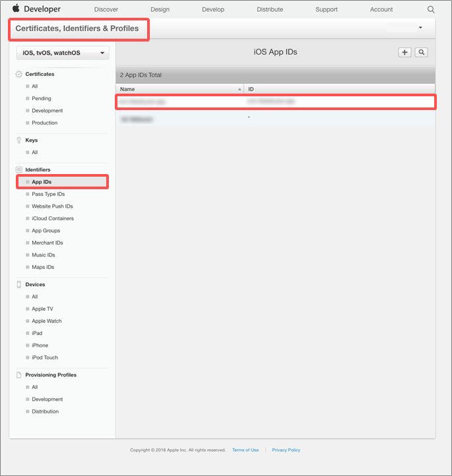Sort by the Name column header

(x=180, y=89)
